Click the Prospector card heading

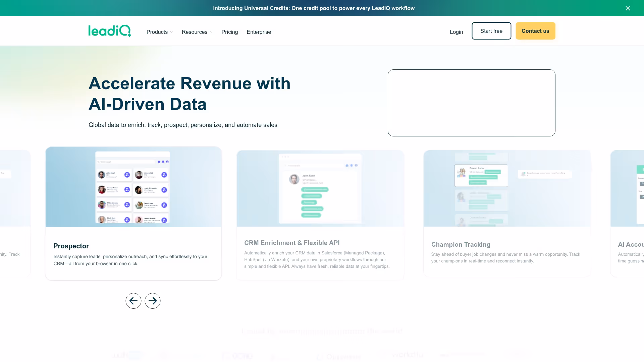71,246
